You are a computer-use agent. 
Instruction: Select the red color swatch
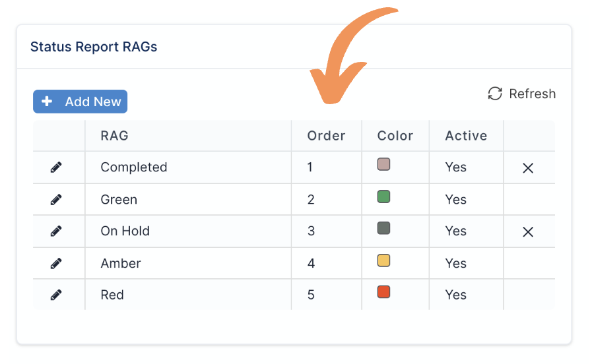[x=383, y=292]
